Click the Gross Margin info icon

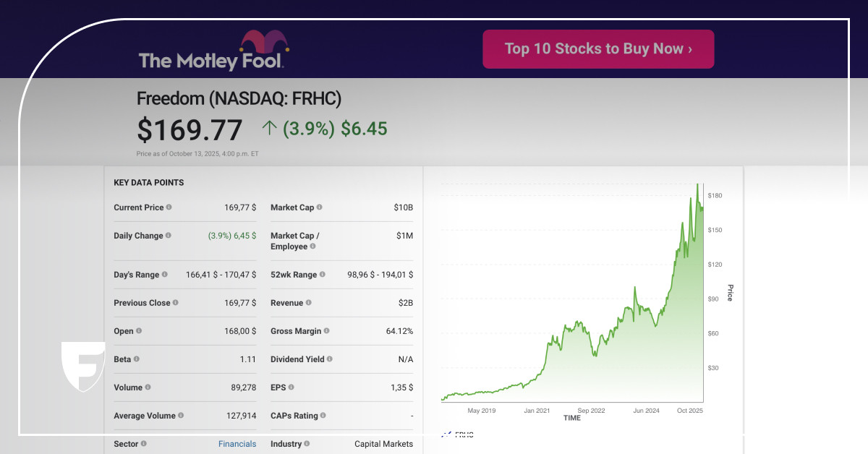coord(327,331)
